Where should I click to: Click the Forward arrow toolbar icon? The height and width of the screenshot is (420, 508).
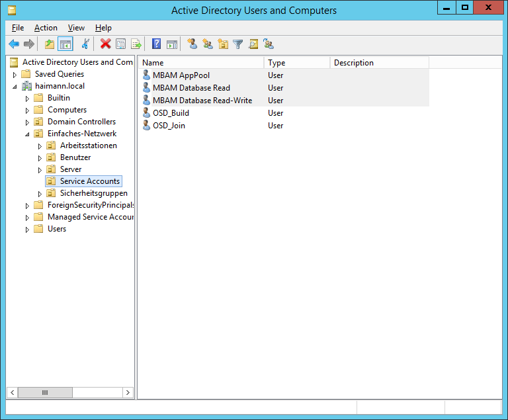pyautogui.click(x=29, y=44)
